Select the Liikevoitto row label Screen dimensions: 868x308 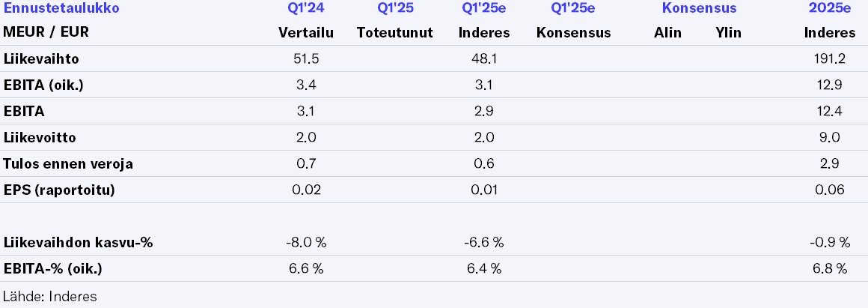point(40,138)
